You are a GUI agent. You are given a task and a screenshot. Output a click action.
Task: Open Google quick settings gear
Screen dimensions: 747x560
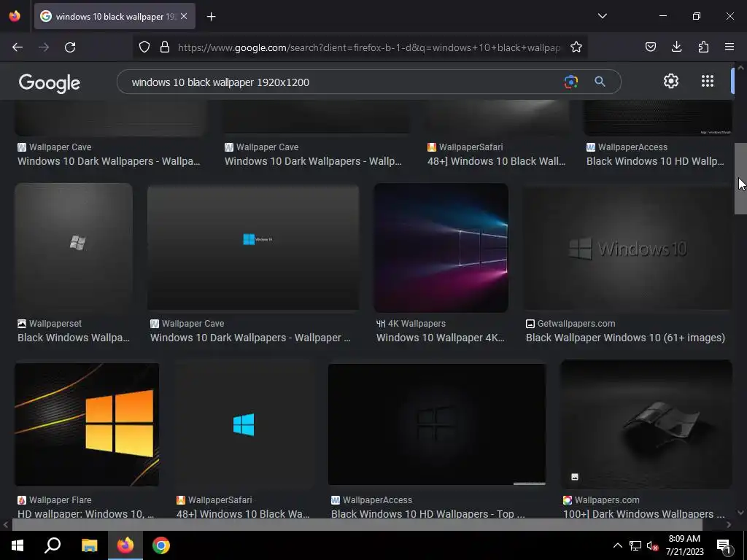671,81
